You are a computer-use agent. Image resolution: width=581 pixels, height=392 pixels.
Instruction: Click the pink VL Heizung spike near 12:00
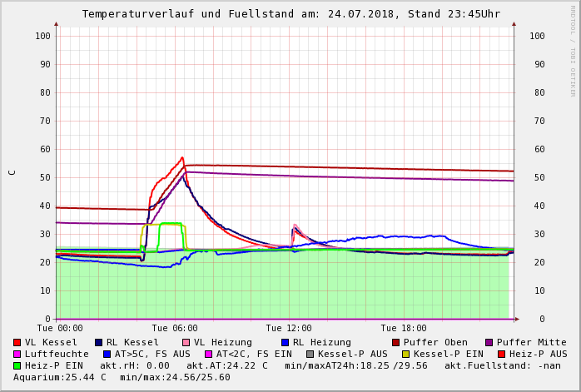pos(295,225)
